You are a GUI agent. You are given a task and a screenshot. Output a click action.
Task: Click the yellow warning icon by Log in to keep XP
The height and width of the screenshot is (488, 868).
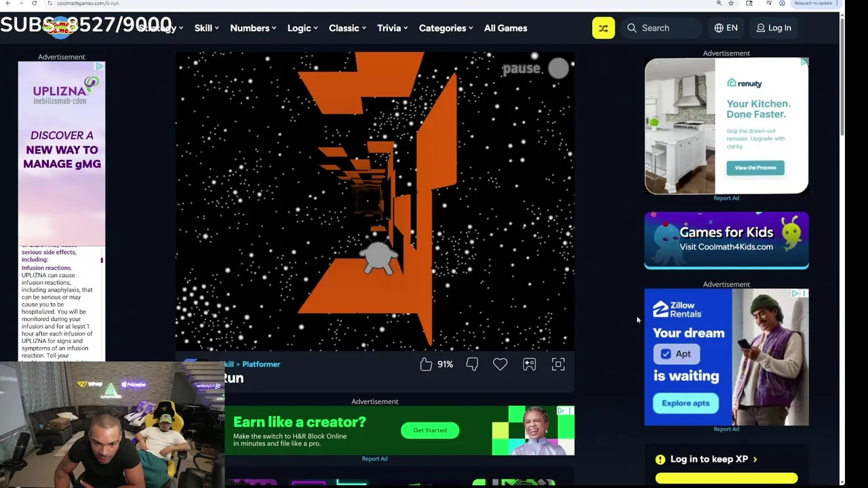point(660,460)
